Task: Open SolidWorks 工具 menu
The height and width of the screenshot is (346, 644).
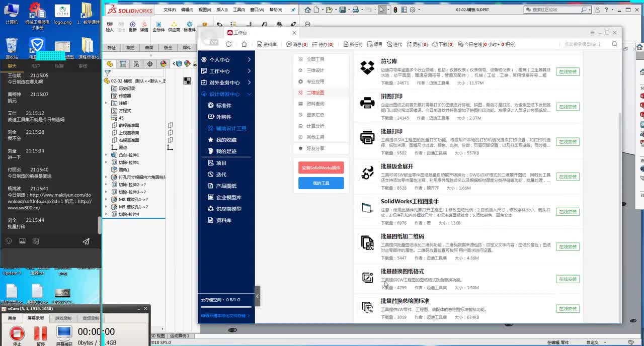Action: click(x=239, y=10)
